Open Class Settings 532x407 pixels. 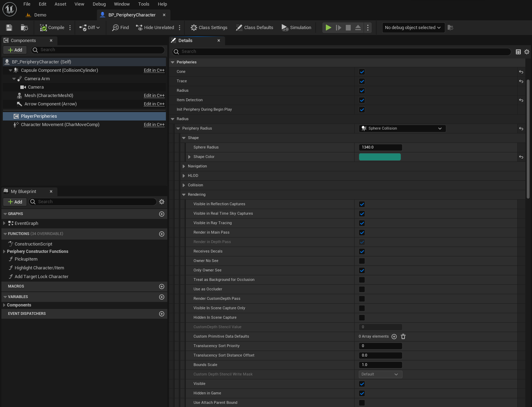pyautogui.click(x=209, y=28)
